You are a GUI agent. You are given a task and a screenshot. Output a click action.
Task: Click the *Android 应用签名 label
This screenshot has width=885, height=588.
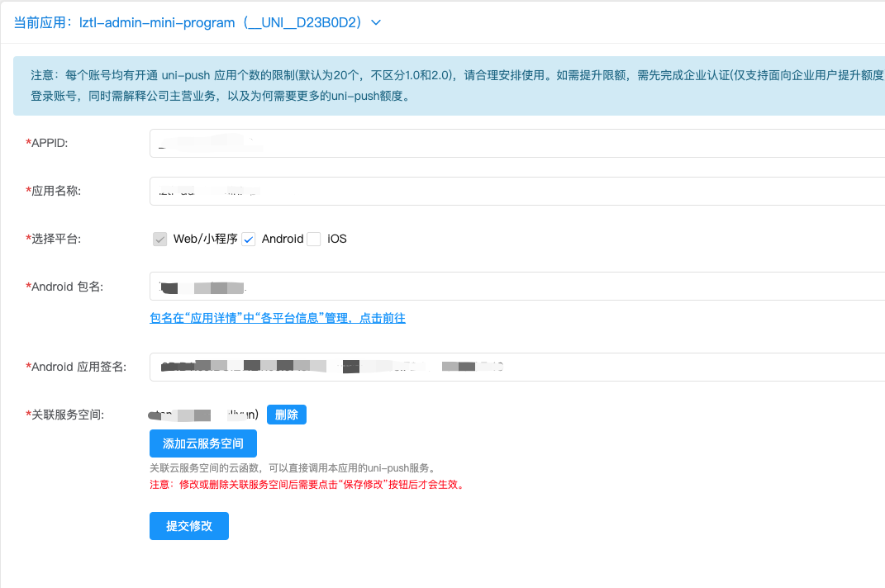[x=76, y=367]
